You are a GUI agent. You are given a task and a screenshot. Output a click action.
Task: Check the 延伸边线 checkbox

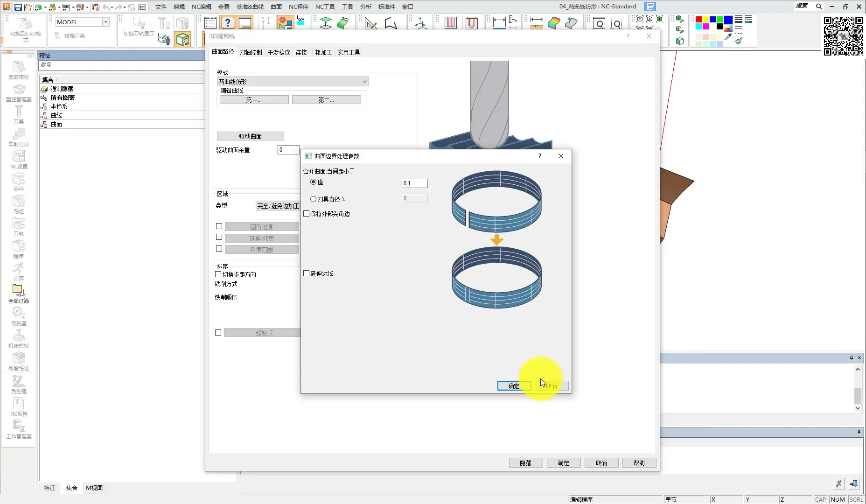307,273
